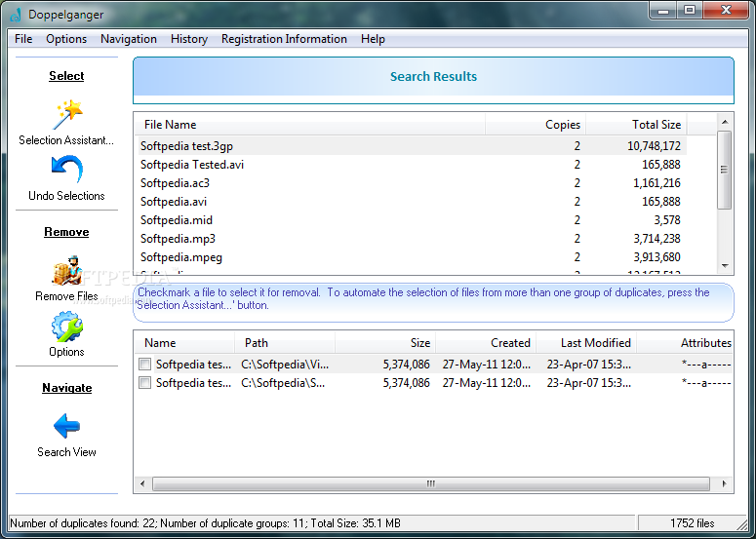Open the History menu
756x539 pixels.
coord(189,39)
